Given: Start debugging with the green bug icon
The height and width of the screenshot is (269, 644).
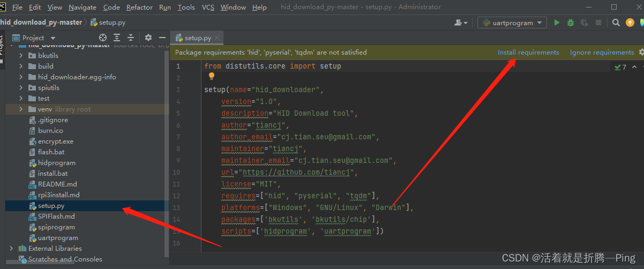Looking at the screenshot, I should click(x=571, y=23).
